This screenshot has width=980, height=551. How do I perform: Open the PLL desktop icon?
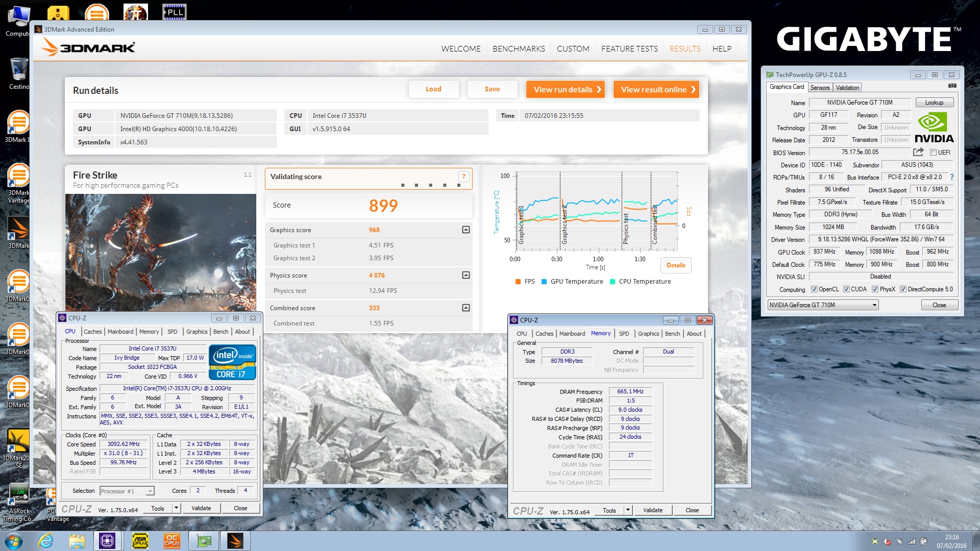175,12
